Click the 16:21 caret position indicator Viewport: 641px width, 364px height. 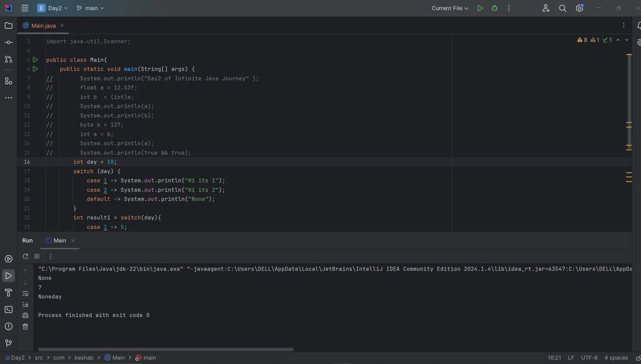click(554, 358)
